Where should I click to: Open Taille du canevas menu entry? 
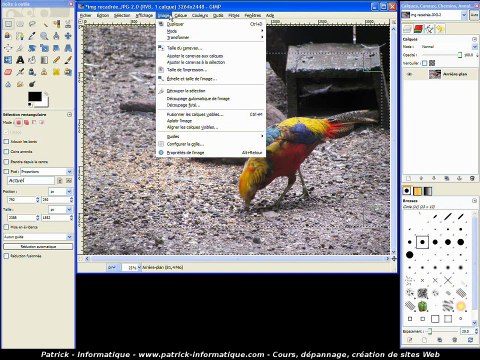(211, 48)
